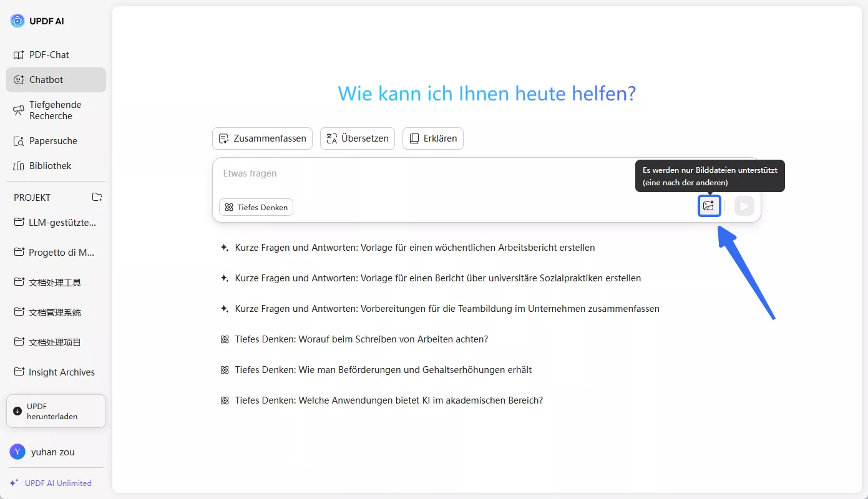Image resolution: width=868 pixels, height=499 pixels.
Task: Select the universitäre Sozialpraktiken suggestion
Action: point(431,278)
